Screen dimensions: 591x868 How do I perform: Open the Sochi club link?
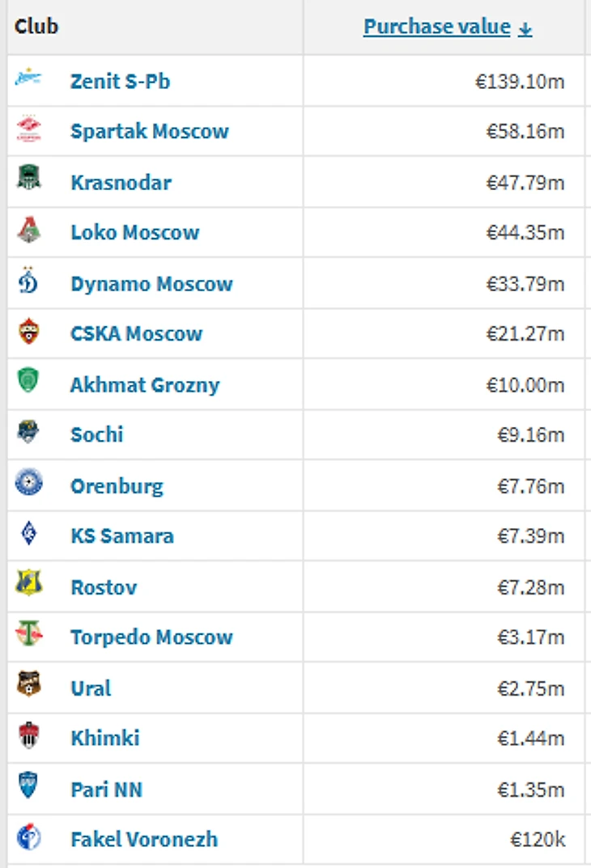97,434
